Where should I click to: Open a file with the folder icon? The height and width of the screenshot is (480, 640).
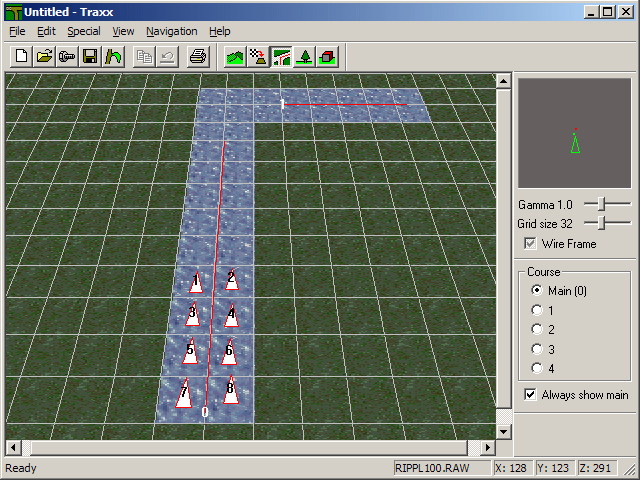(44, 57)
